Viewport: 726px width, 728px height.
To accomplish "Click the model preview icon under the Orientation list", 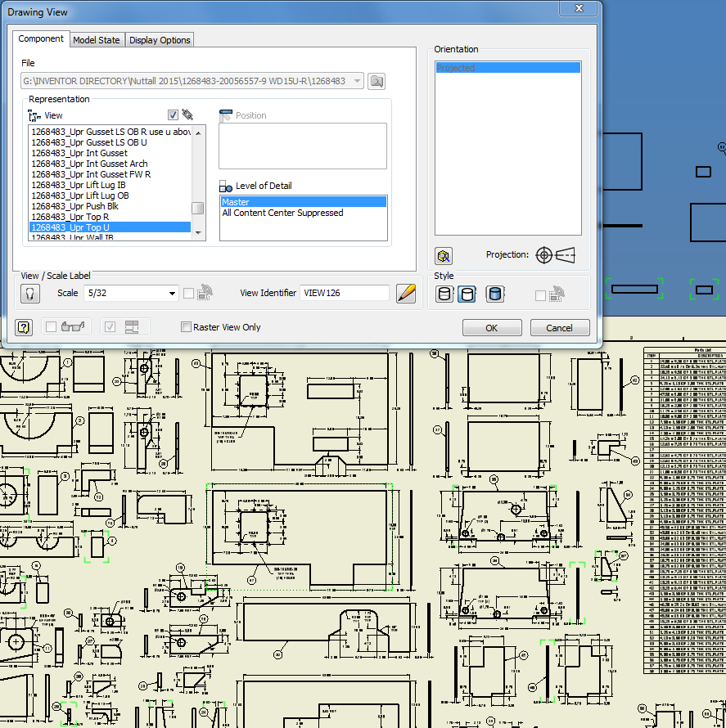I will 443,256.
